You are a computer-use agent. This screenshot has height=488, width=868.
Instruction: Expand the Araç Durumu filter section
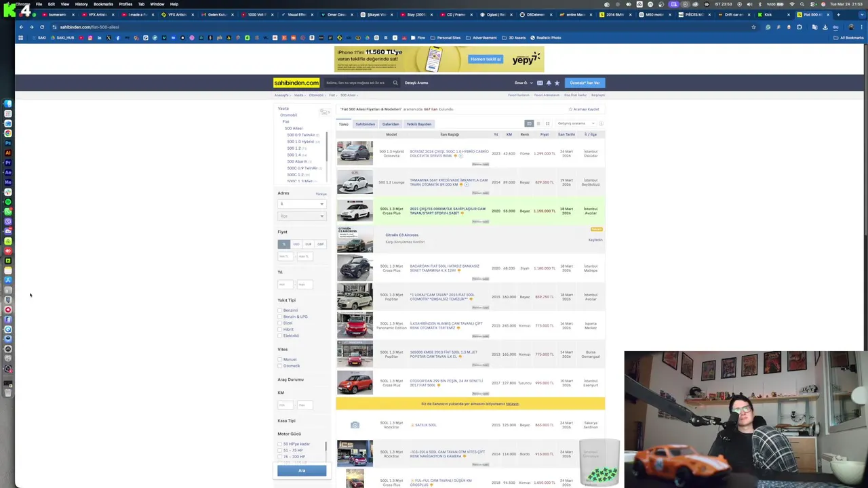click(x=290, y=380)
